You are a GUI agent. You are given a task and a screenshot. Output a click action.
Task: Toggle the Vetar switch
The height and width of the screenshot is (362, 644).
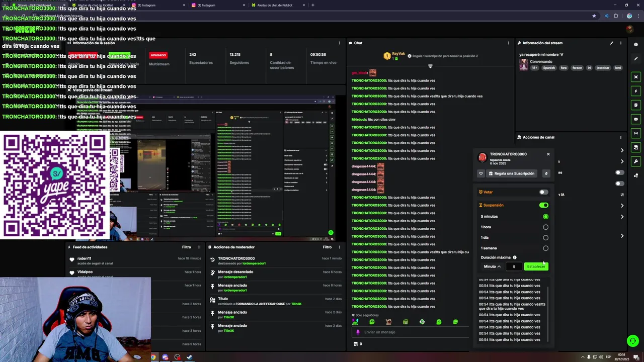[543, 192]
